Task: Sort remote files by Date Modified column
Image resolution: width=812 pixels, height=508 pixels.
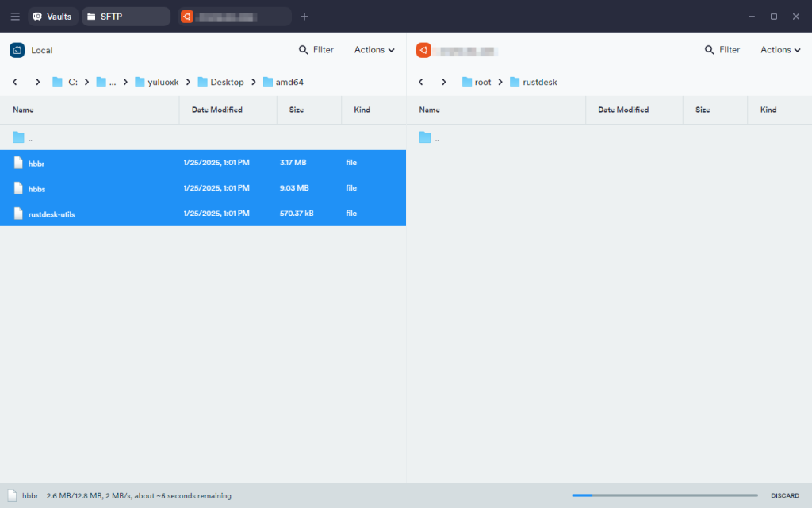Action: click(x=623, y=110)
